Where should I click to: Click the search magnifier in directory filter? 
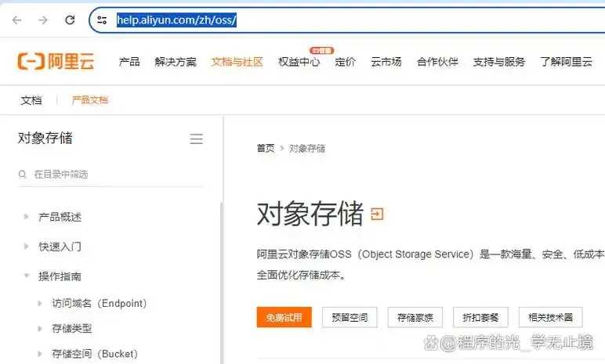tap(23, 175)
